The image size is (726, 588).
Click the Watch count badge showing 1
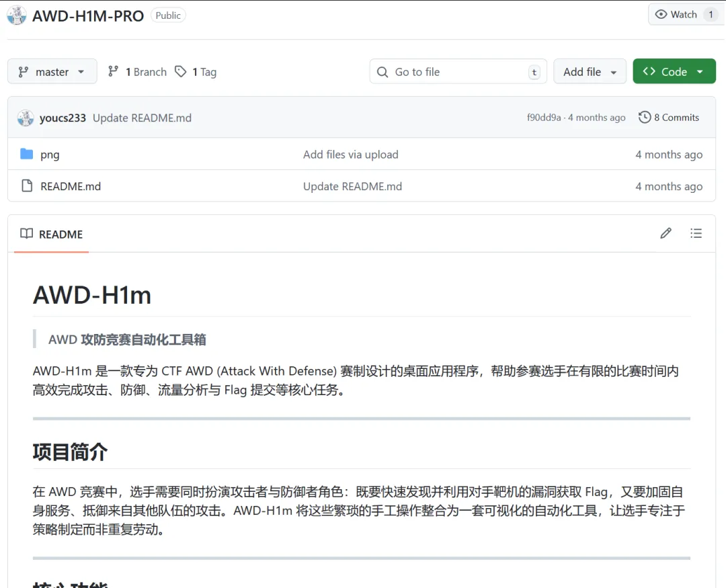click(x=711, y=14)
